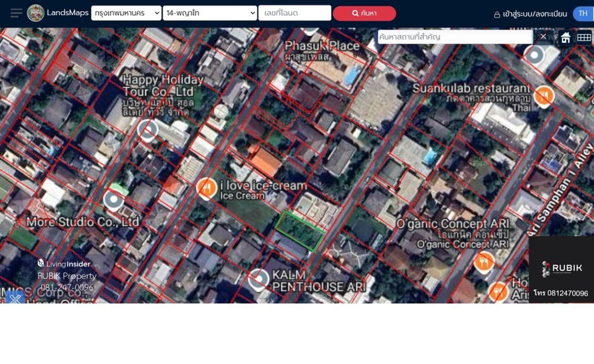Image resolution: width=594 pixels, height=364 pixels.
Task: Click the measure tool icon at bottom-left
Action: [x=15, y=298]
